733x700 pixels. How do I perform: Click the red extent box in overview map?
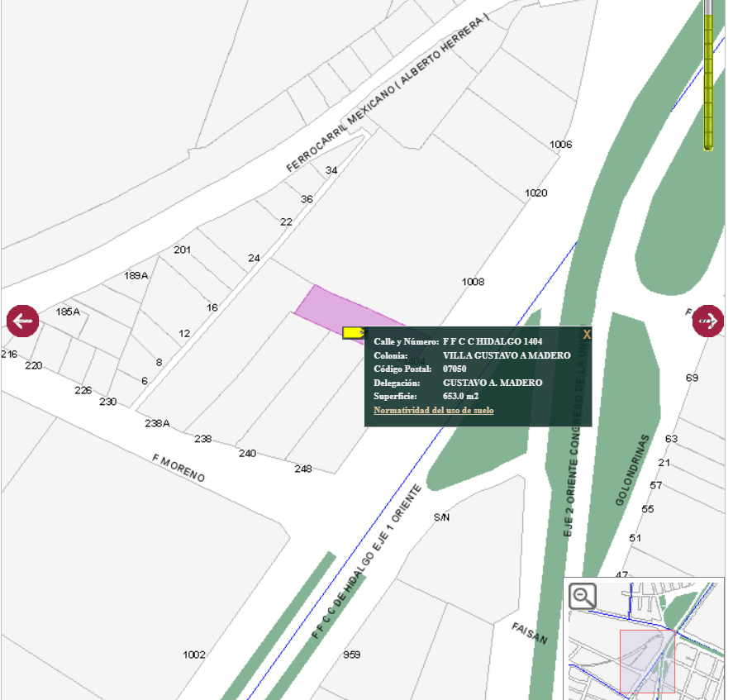pos(647,661)
